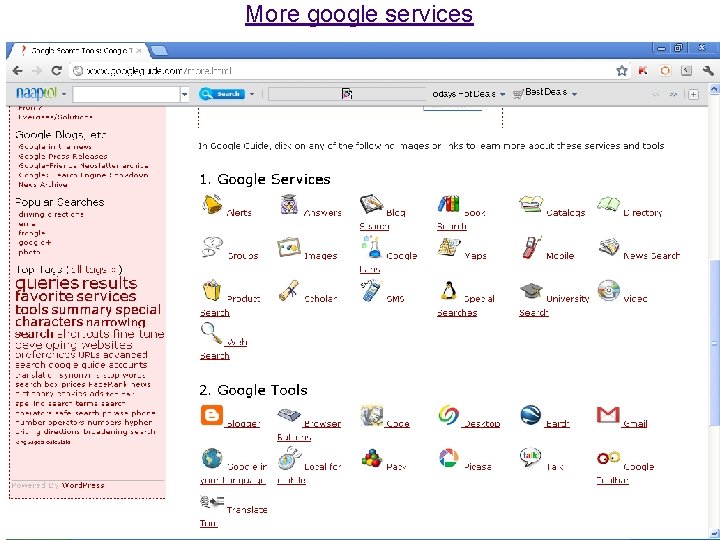Expand Best Deals dropdown

(574, 94)
